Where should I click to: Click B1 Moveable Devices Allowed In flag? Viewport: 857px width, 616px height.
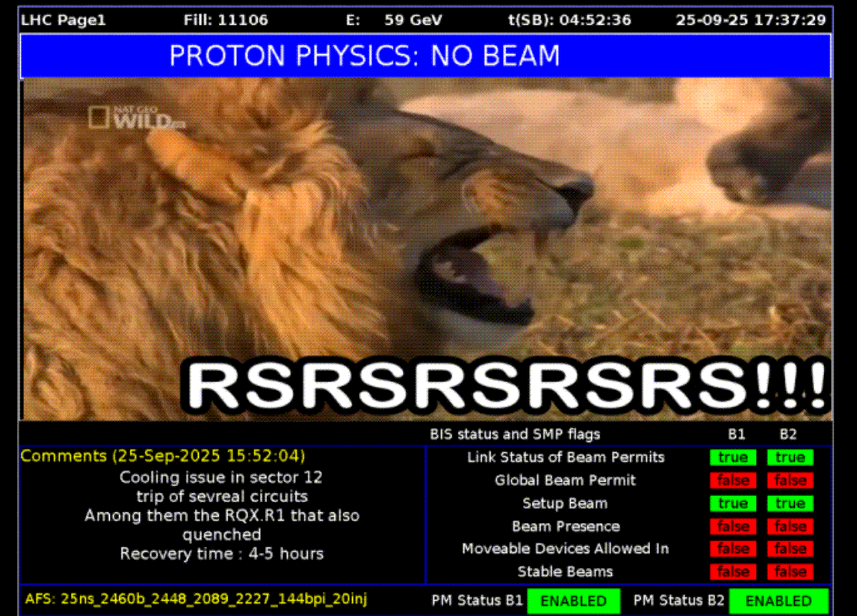click(732, 549)
